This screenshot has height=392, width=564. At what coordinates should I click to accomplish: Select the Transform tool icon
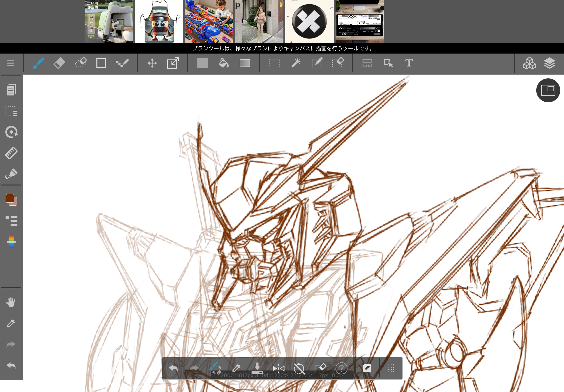[x=173, y=63]
